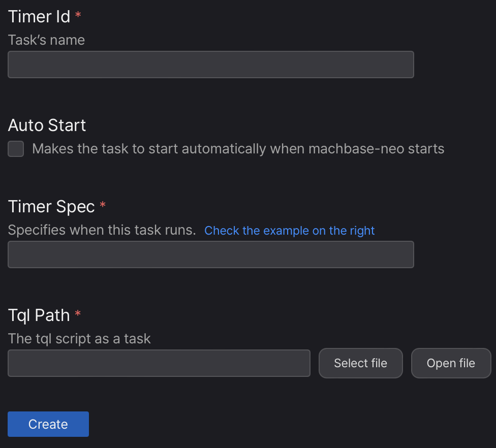Click the 'Task's name' hint text
The image size is (496, 448).
(x=46, y=40)
